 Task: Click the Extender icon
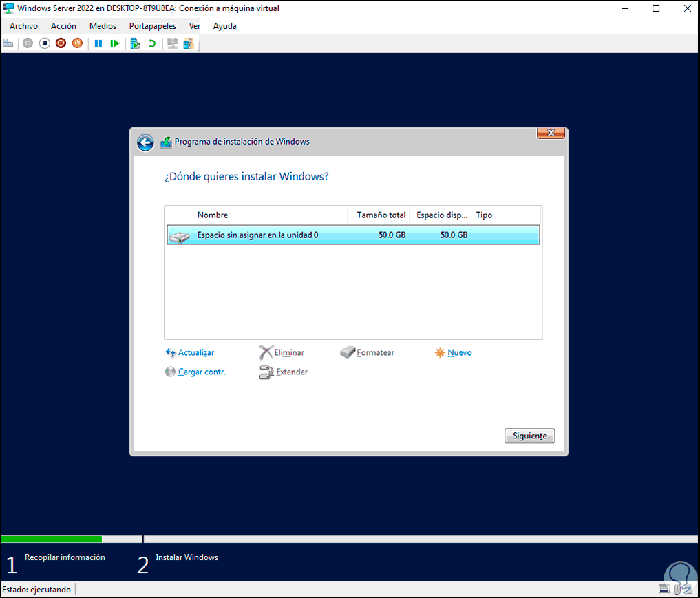[266, 372]
